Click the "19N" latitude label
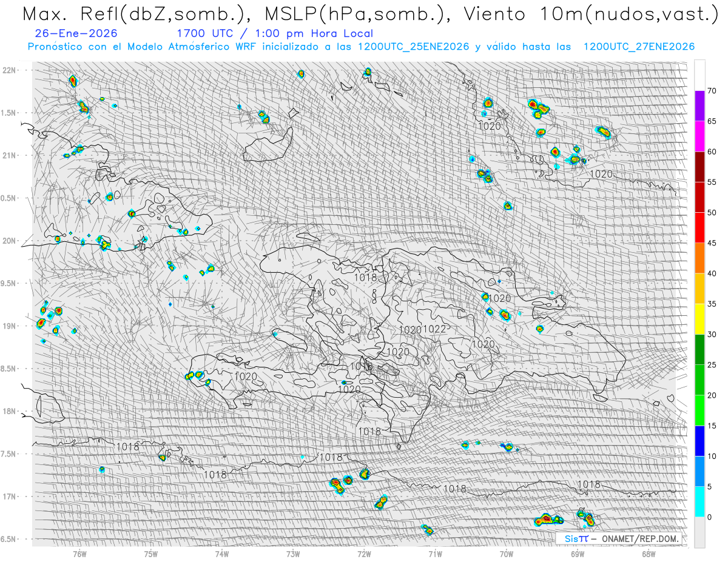The image size is (728, 562). [x=9, y=326]
